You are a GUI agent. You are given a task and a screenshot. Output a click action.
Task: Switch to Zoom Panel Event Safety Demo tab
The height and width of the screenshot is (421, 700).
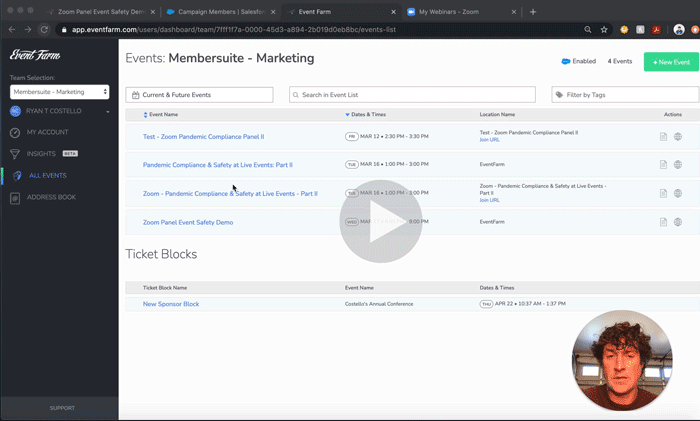tap(100, 12)
